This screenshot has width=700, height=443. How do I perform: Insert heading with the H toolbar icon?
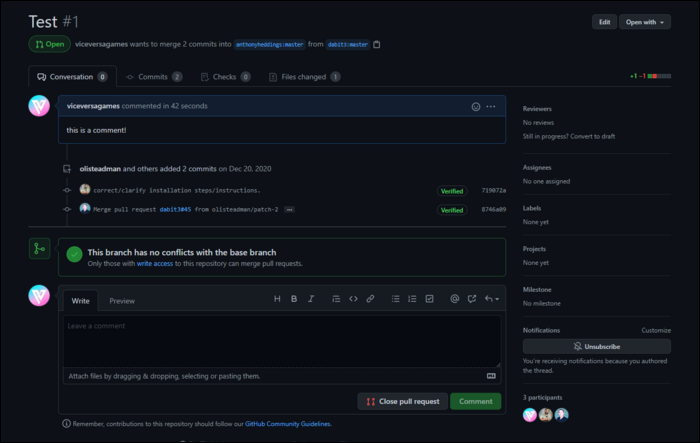tap(277, 299)
